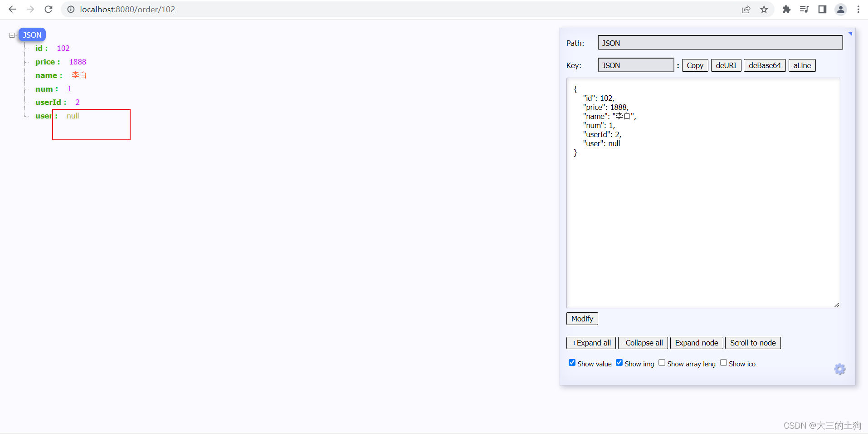This screenshot has height=434, width=868.
Task: Open JSON viewer settings gear
Action: (x=840, y=369)
